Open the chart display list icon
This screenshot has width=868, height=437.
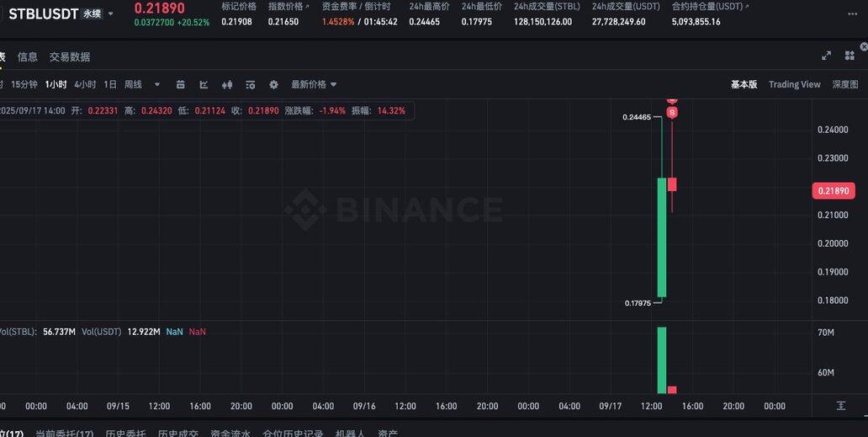coord(250,85)
